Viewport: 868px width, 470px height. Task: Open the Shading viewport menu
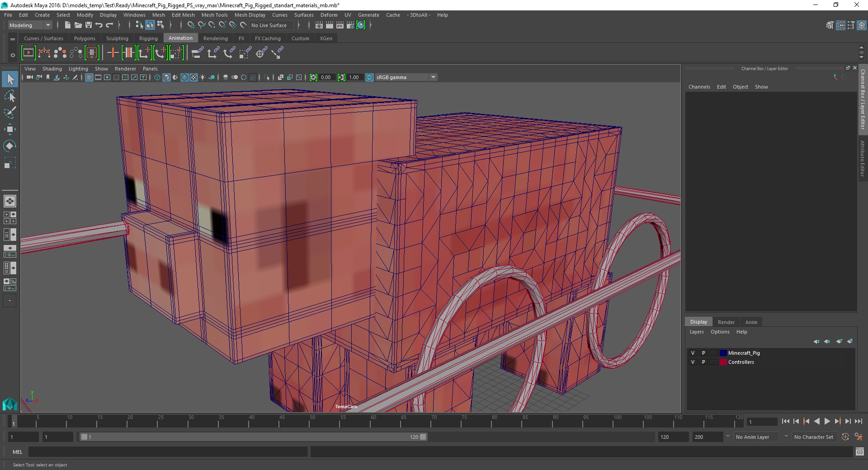[x=52, y=69]
